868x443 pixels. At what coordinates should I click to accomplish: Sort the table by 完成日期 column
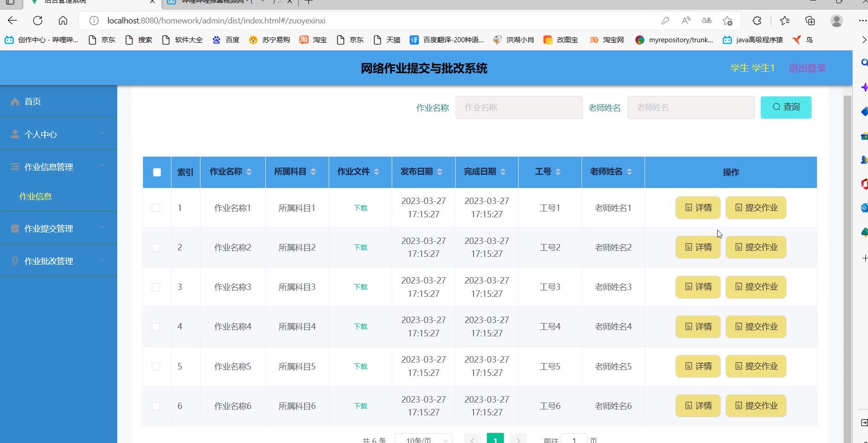(503, 172)
